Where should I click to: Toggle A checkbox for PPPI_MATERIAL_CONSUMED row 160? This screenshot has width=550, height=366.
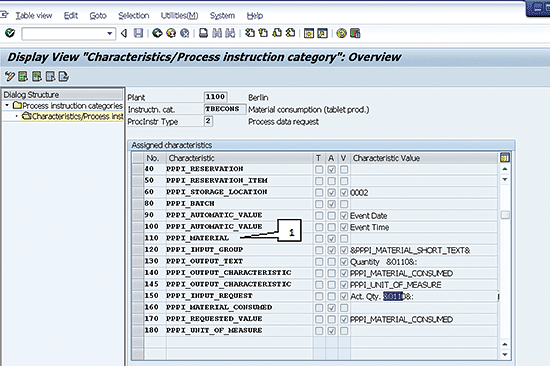coord(331,308)
